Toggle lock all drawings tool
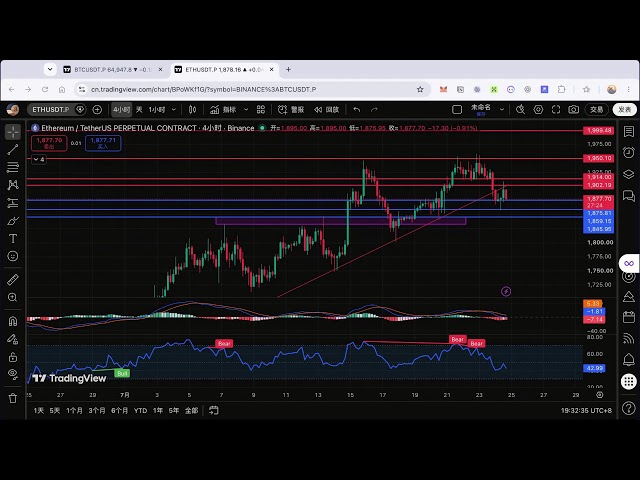This screenshot has width=640, height=480. point(13,357)
